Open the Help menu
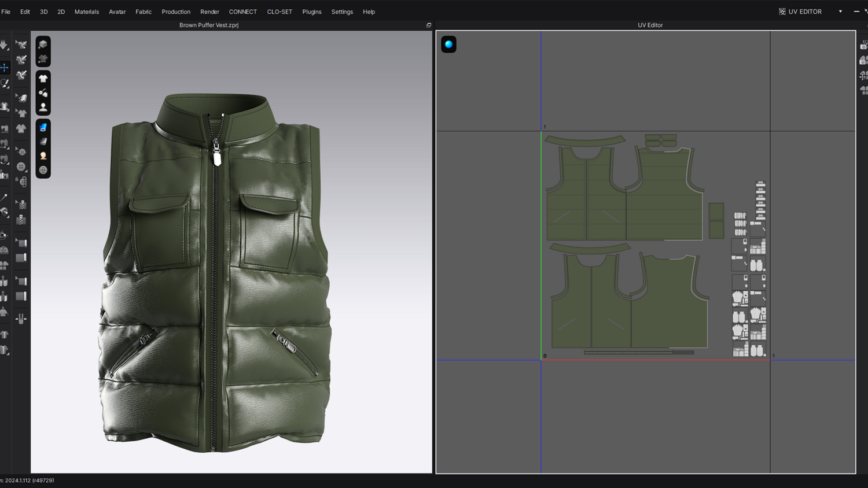This screenshot has width=868, height=488. (x=369, y=12)
